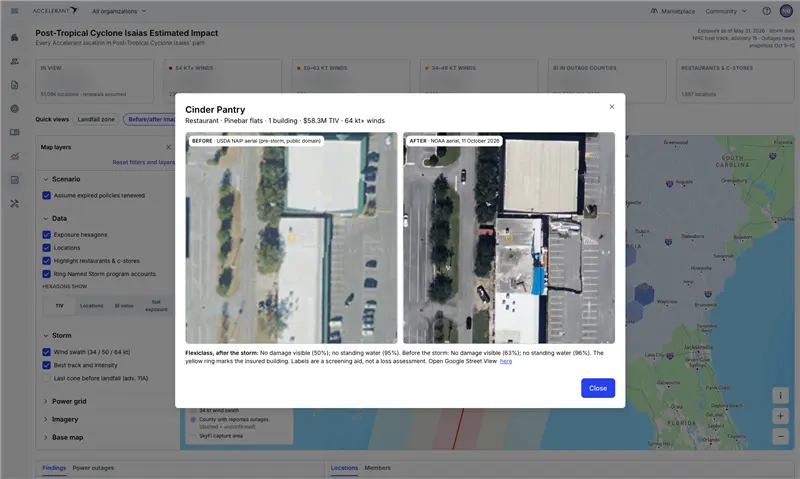Collapse the Storm section

point(57,336)
